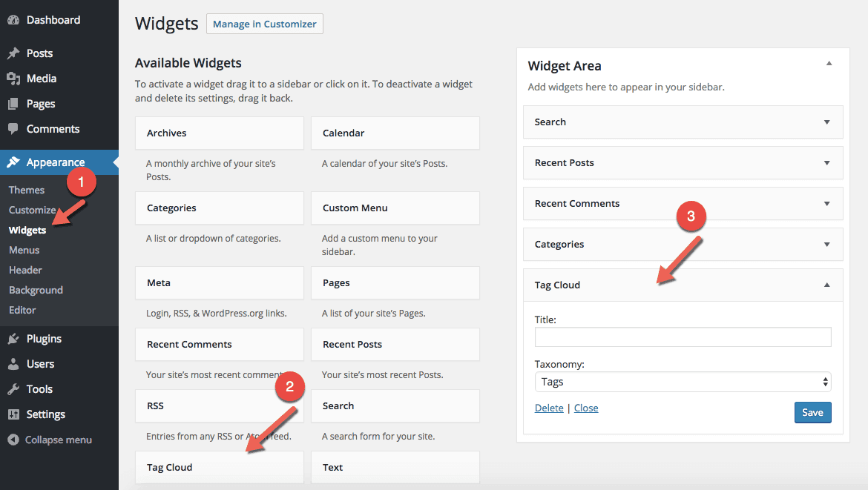Viewport: 868px width, 490px height.
Task: Select the Meta available widget
Action: 219,283
